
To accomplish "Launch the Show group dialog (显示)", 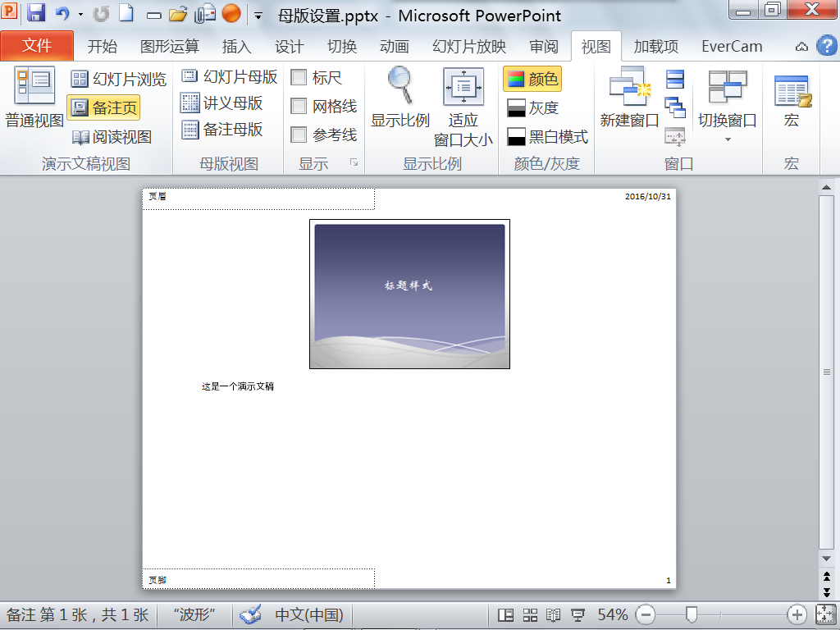I will pyautogui.click(x=354, y=162).
